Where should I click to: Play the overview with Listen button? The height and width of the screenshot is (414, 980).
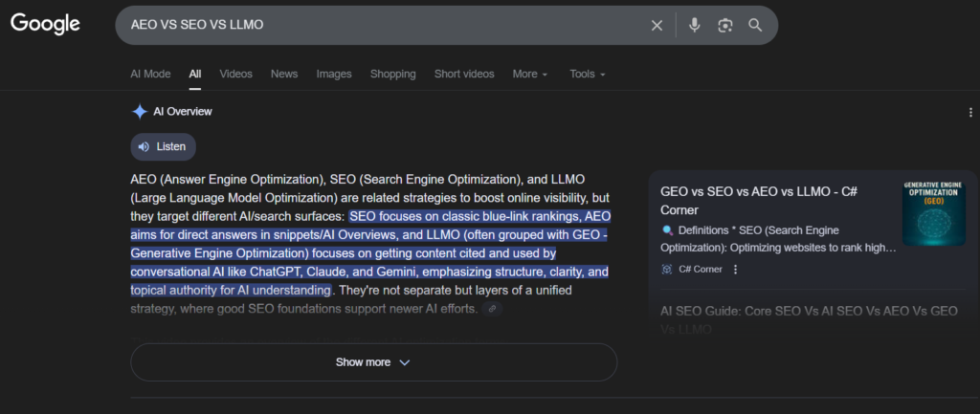click(x=163, y=146)
